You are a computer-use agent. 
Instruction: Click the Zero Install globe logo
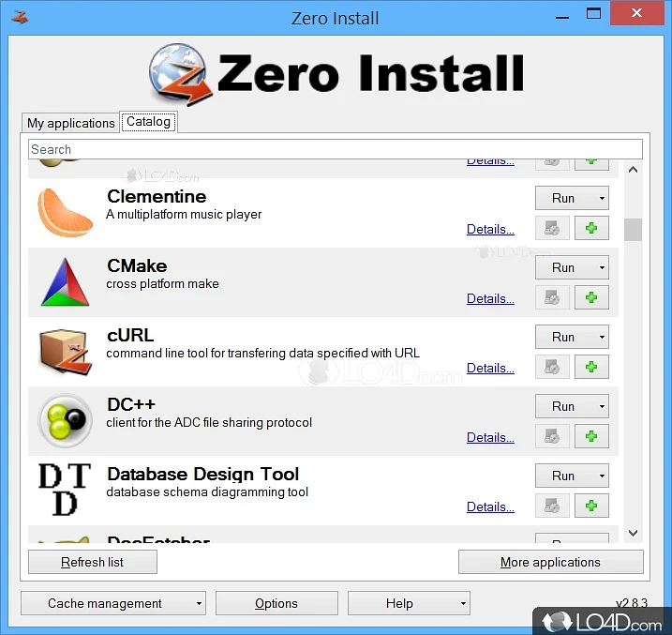pyautogui.click(x=180, y=74)
